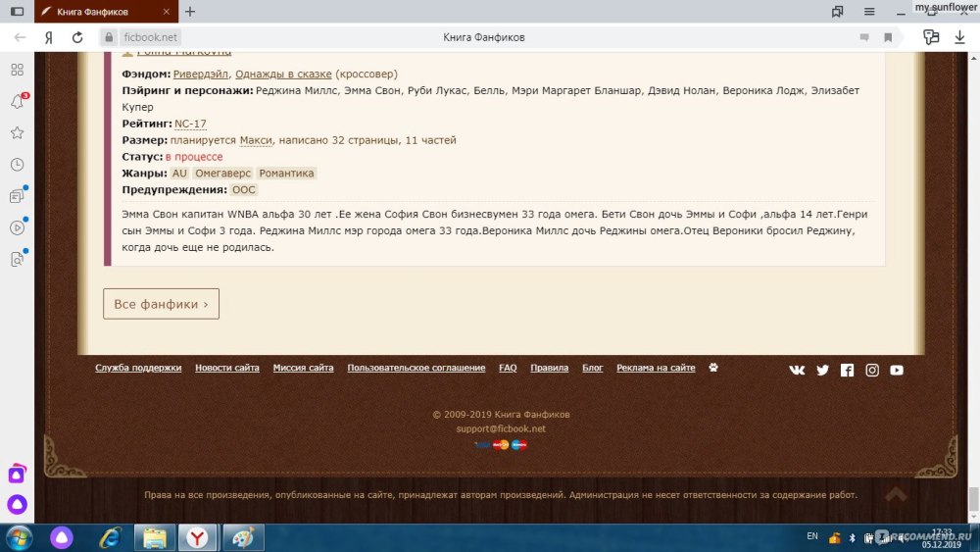The width and height of the screenshot is (980, 552).
Task: Open Пользовательское соглашение link
Action: [x=416, y=368]
